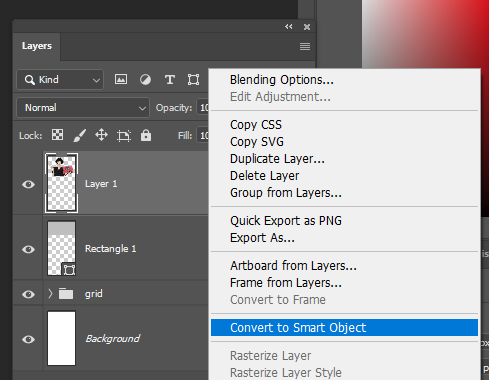
Task: Open the Normal blend mode dropdown
Action: coord(83,108)
